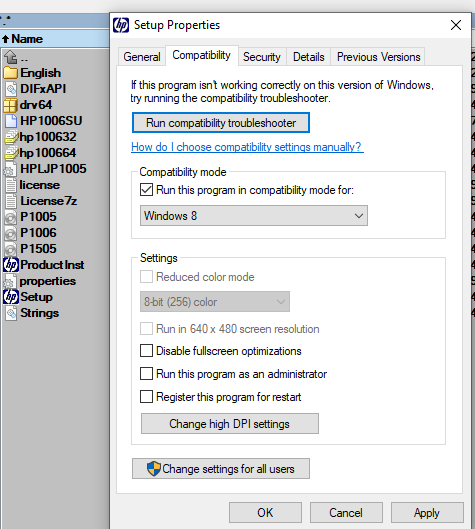Click the English folder icon
475x529 pixels.
[x=10, y=73]
